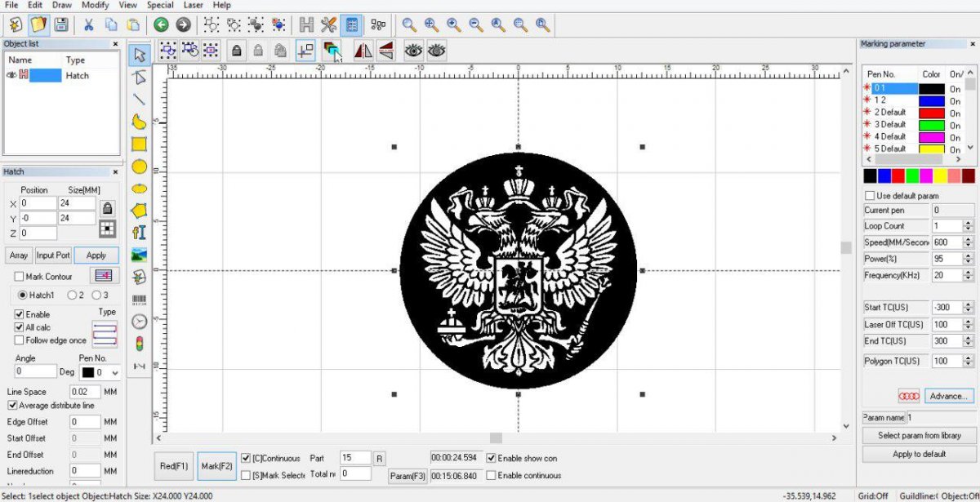Click the Apply button in Hatch panel
Screen dimensions: 980x502
[96, 255]
